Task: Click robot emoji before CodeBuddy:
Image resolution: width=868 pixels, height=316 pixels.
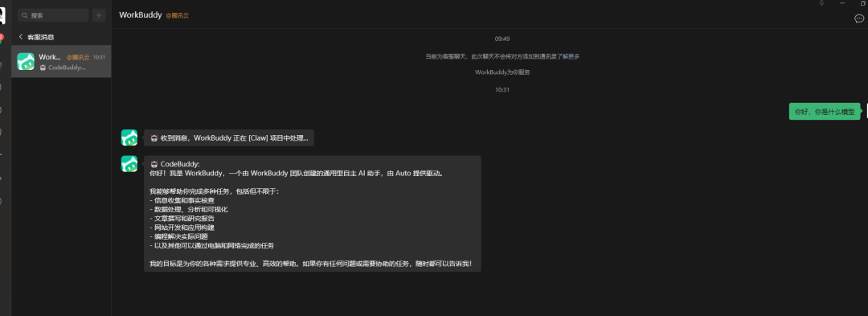Action: pyautogui.click(x=154, y=164)
